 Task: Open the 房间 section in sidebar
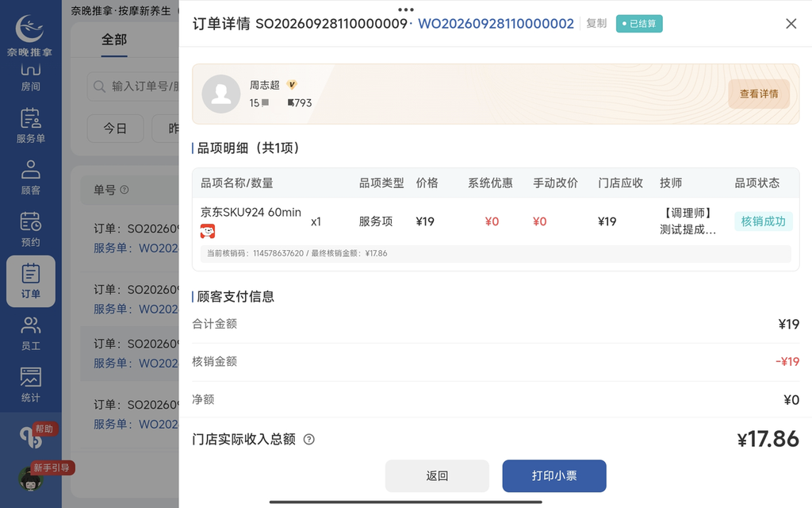31,77
